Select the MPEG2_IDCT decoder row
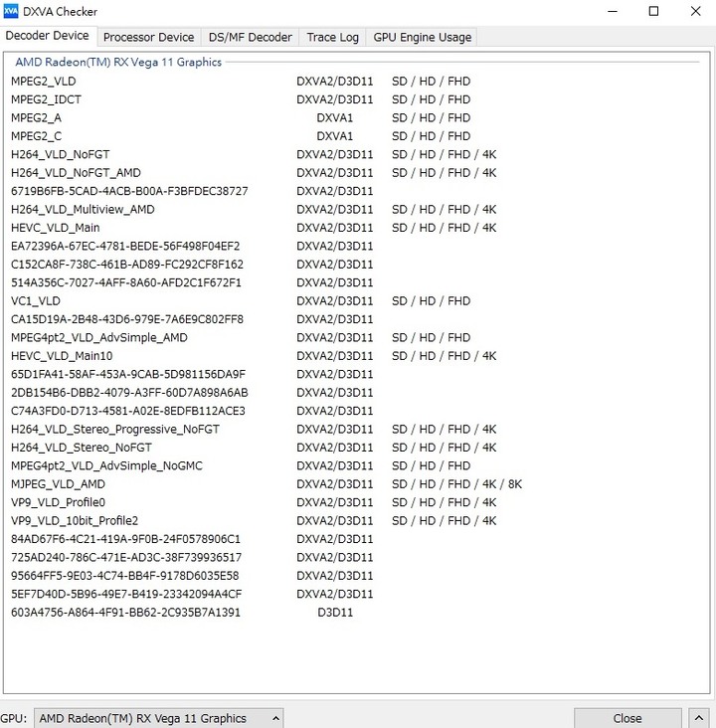 coord(241,99)
